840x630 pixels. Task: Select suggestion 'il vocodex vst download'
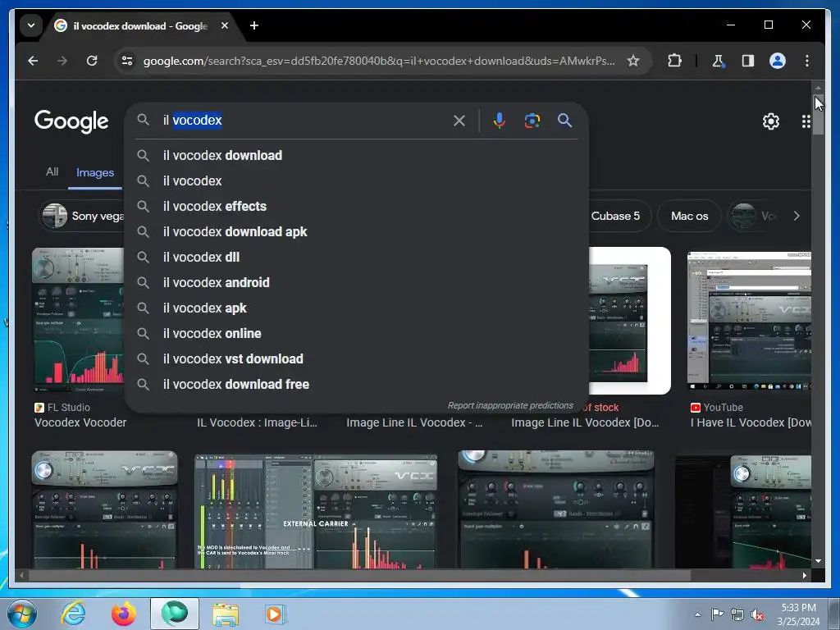coord(357,359)
